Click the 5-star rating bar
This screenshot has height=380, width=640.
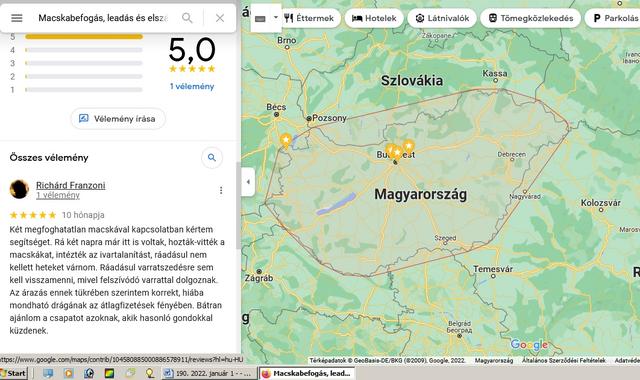(84, 37)
